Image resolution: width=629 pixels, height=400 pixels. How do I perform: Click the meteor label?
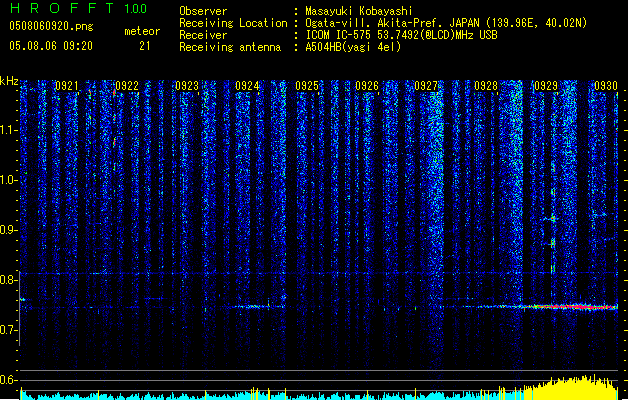click(x=142, y=31)
